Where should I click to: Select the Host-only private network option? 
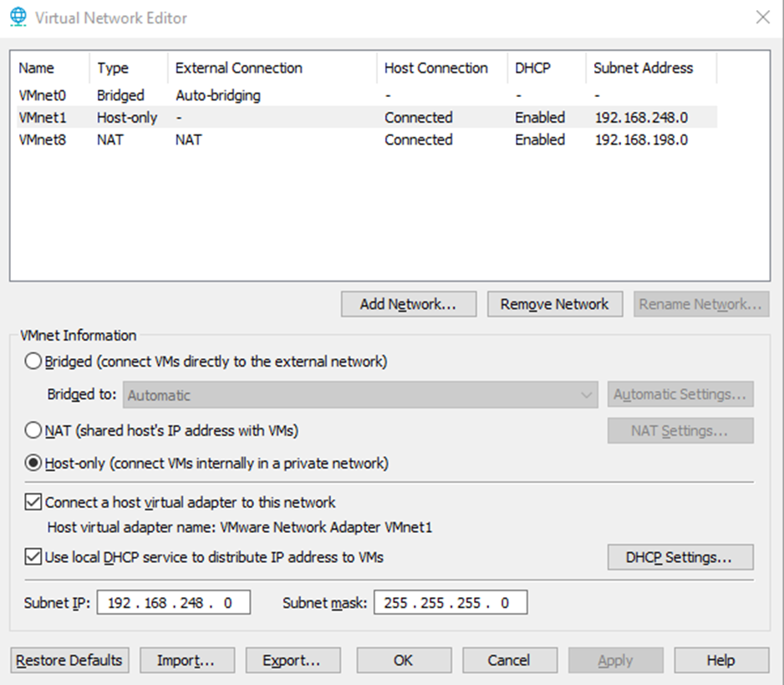(x=33, y=463)
